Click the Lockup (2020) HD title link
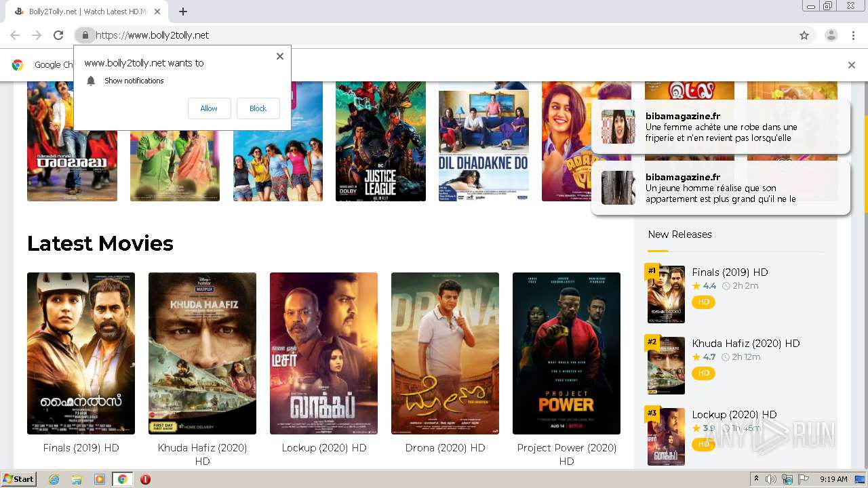868x488 pixels. (323, 448)
